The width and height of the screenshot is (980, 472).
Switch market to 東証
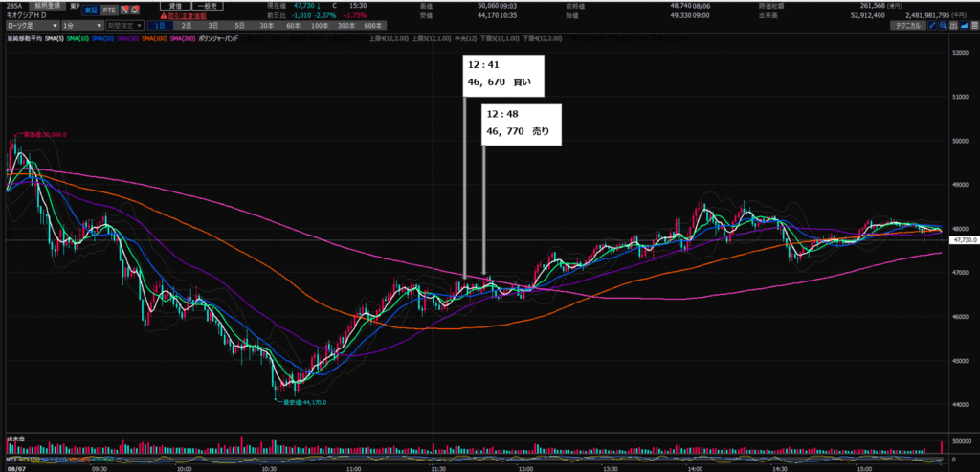(91, 10)
